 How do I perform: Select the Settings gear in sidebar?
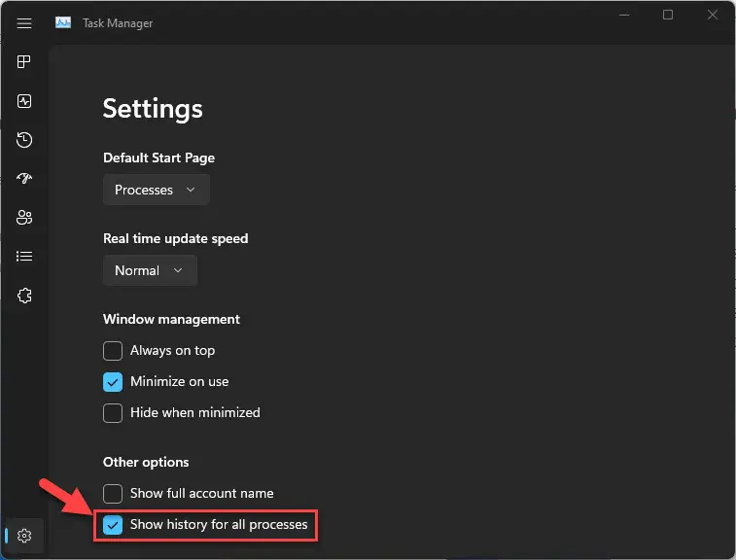coord(24,536)
